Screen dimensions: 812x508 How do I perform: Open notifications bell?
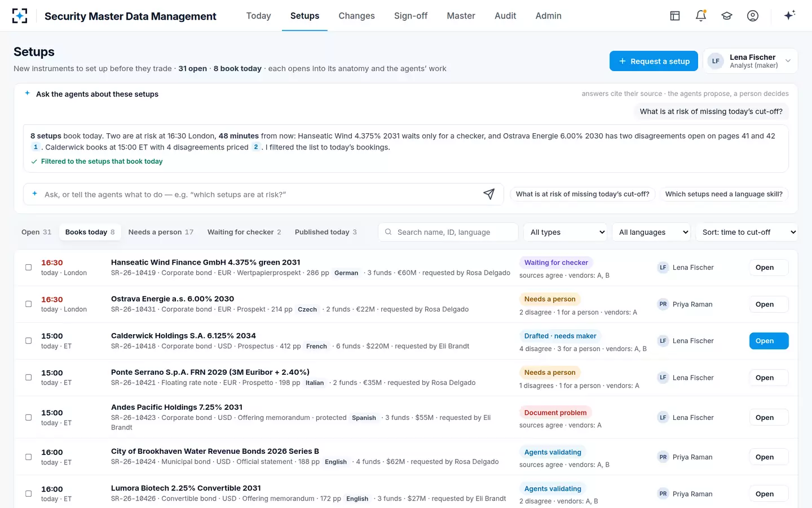[x=701, y=16]
